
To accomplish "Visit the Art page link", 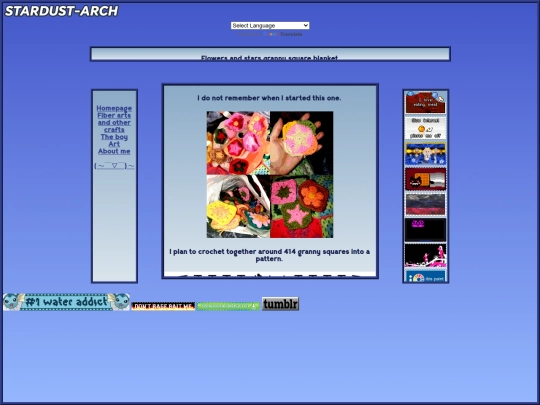I will click(x=114, y=144).
